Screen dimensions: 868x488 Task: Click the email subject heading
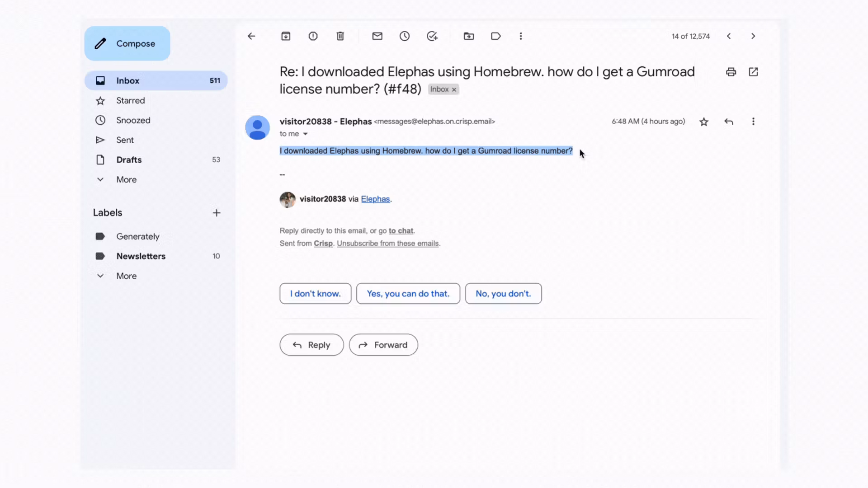487,80
